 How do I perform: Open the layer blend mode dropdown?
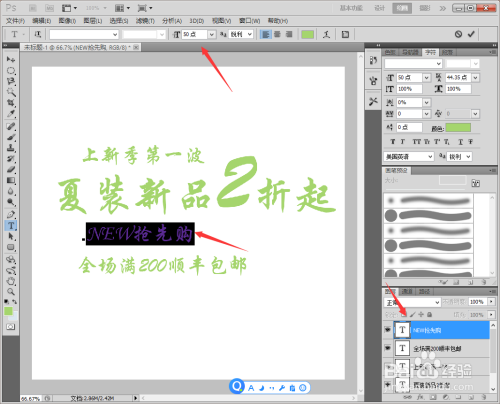pos(413,302)
